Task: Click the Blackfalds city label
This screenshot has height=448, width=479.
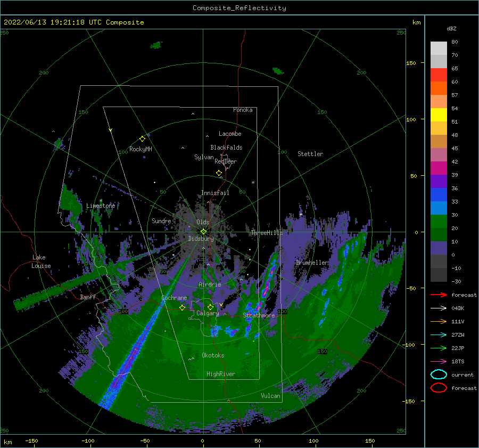Action: pyautogui.click(x=226, y=148)
